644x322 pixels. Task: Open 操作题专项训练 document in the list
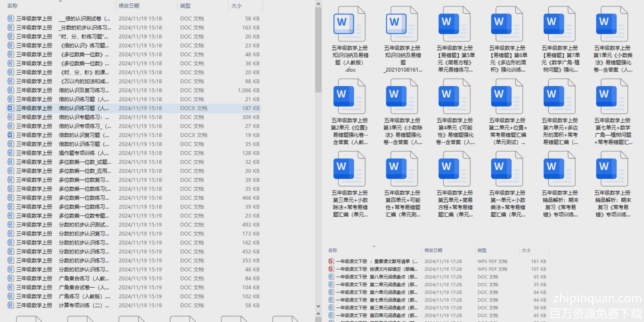point(84,153)
